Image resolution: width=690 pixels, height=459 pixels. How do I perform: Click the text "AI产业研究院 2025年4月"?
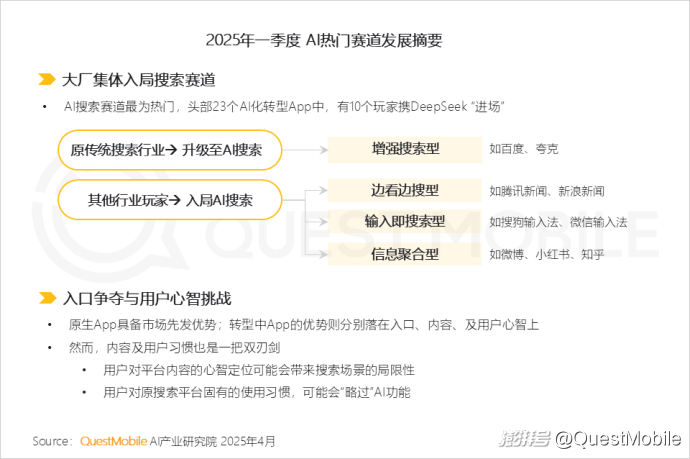213,441
